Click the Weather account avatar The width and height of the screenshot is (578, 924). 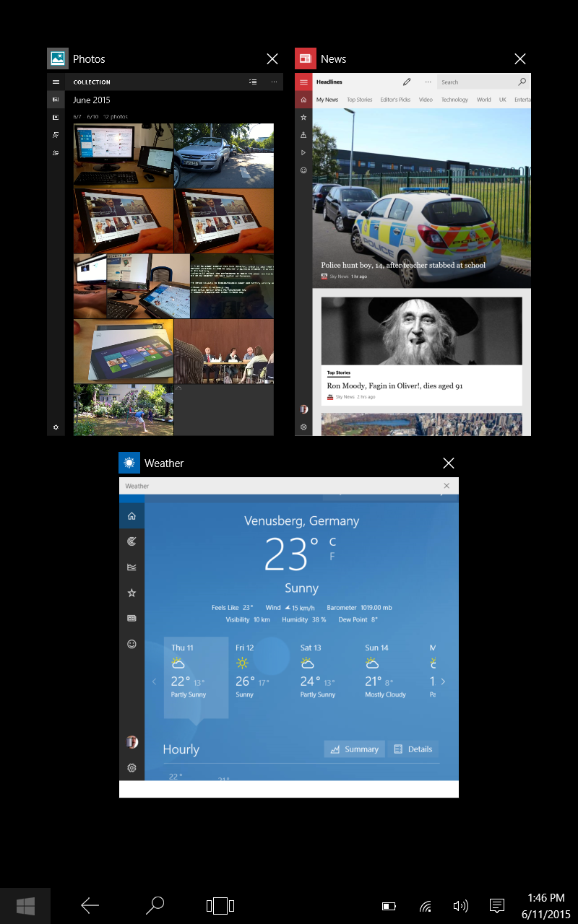pos(131,742)
